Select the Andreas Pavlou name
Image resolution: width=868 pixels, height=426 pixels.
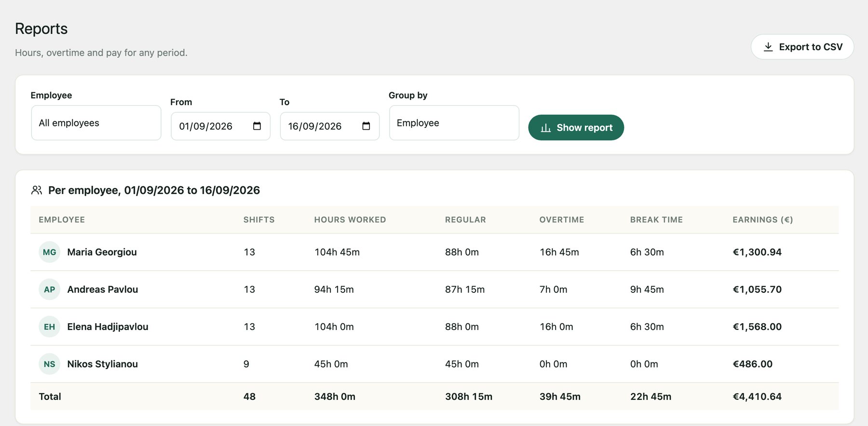[103, 289]
